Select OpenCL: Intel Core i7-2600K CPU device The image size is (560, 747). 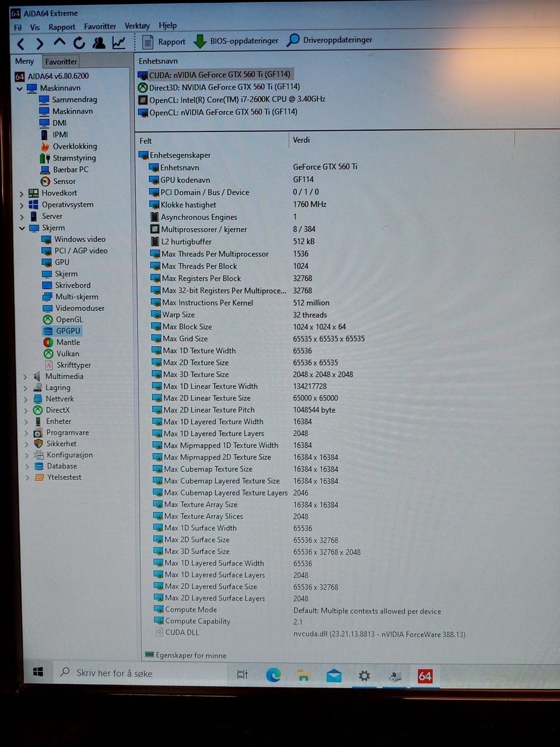coord(232,100)
